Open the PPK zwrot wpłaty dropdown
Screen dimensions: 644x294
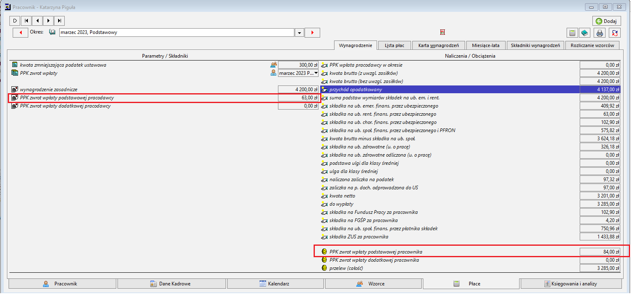[x=316, y=73]
